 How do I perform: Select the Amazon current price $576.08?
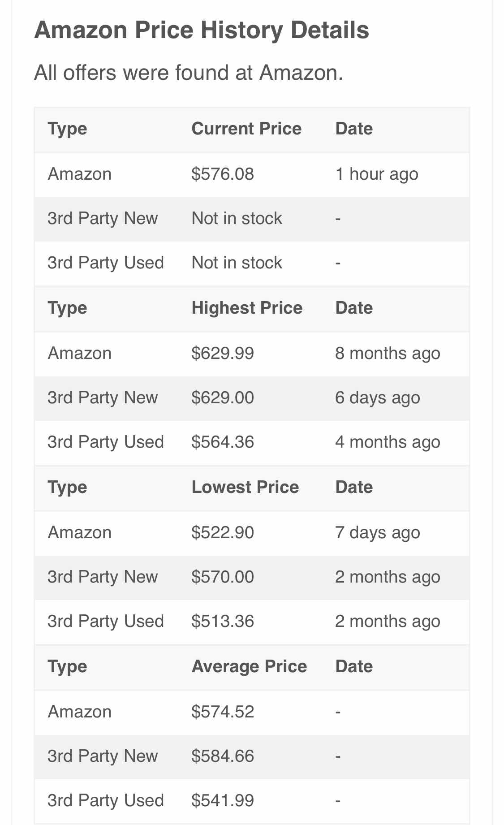(x=223, y=174)
